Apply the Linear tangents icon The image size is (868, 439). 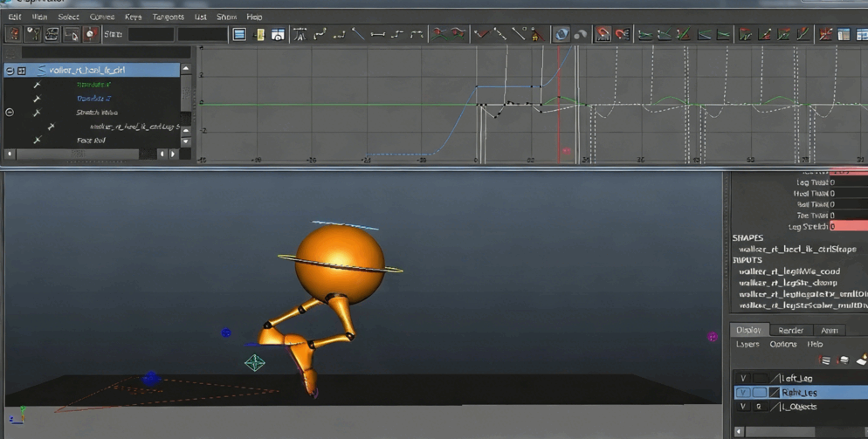tap(358, 34)
